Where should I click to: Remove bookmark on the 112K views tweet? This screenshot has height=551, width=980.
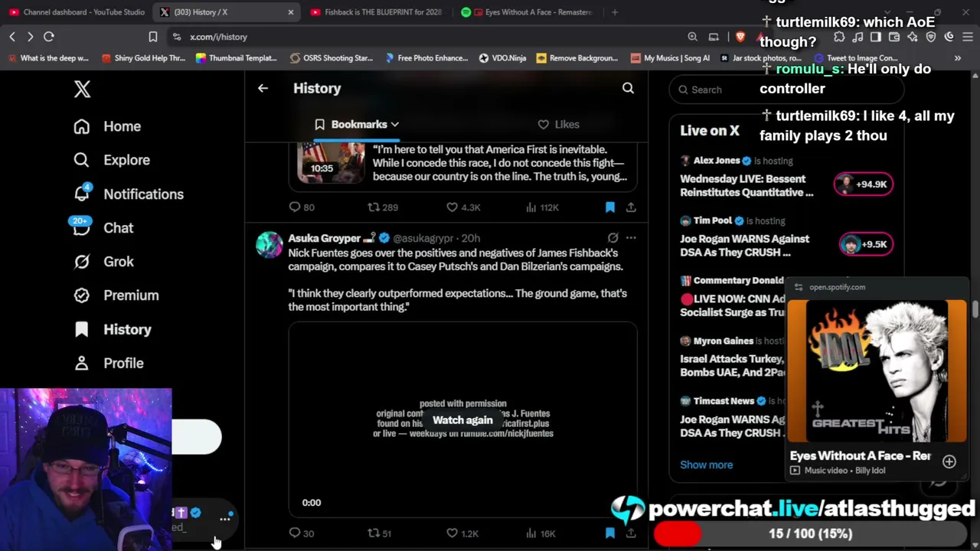coord(610,207)
